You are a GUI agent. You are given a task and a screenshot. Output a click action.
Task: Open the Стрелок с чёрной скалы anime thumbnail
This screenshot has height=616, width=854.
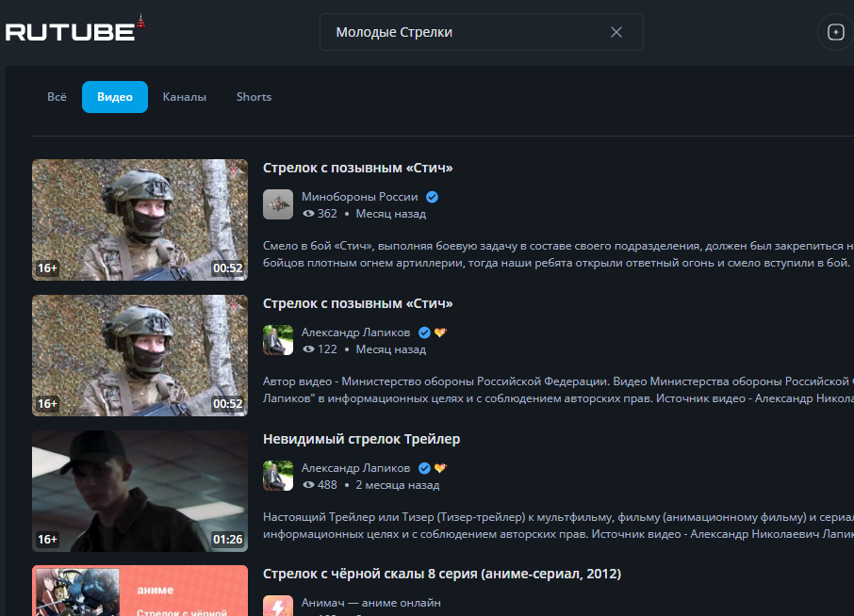click(140, 591)
